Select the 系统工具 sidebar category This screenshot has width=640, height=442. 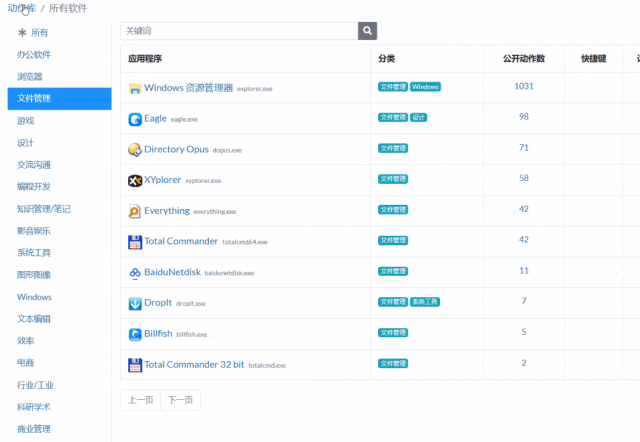point(34,253)
